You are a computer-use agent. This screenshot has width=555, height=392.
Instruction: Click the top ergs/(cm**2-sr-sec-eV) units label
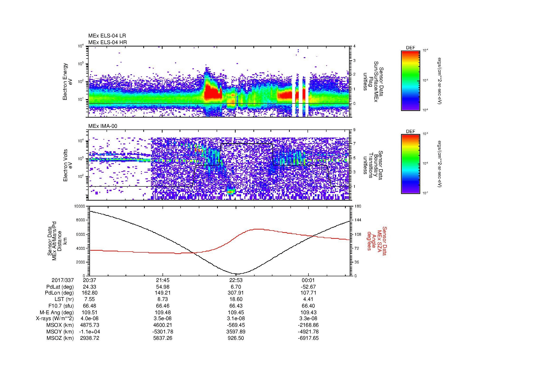coord(440,81)
